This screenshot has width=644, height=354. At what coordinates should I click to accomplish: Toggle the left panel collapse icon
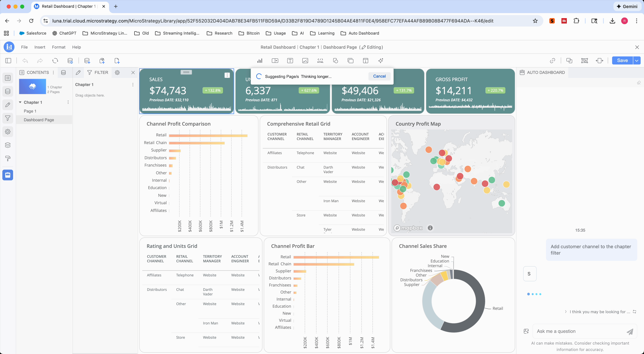tap(8, 61)
